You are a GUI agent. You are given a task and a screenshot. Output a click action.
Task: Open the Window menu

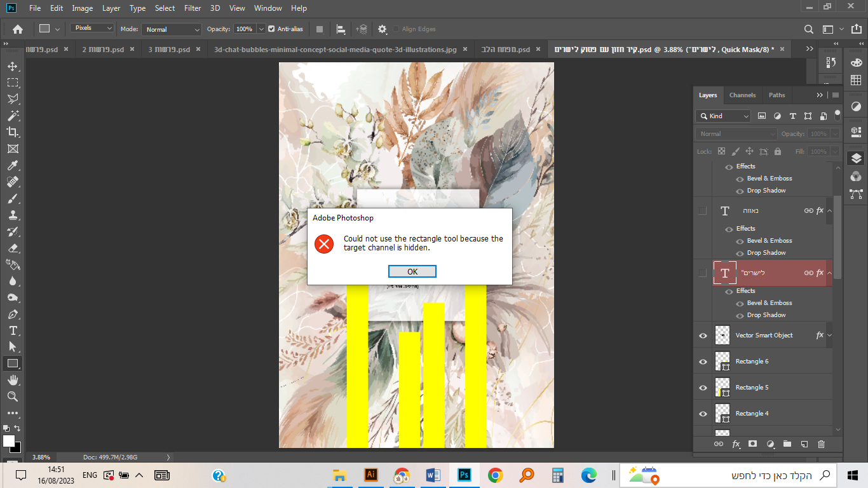268,8
